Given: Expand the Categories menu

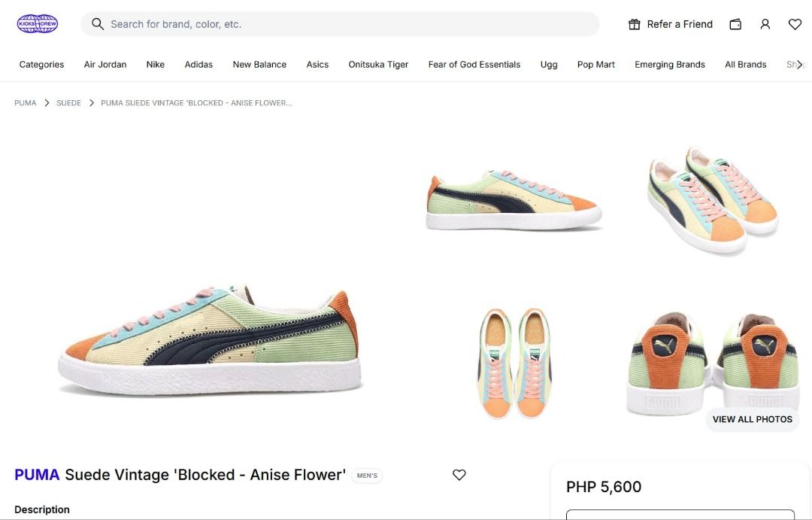Looking at the screenshot, I should 41,64.
